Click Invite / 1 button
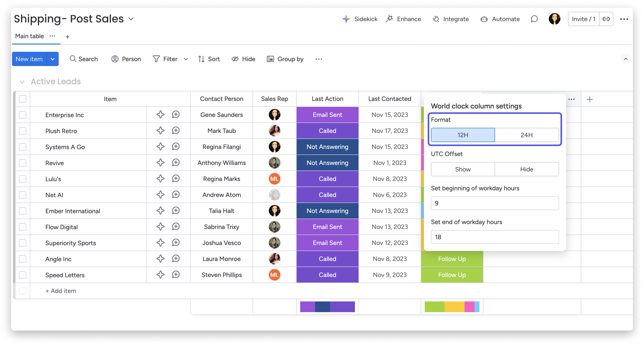Image resolution: width=644 pixels, height=345 pixels. pyautogui.click(x=584, y=19)
